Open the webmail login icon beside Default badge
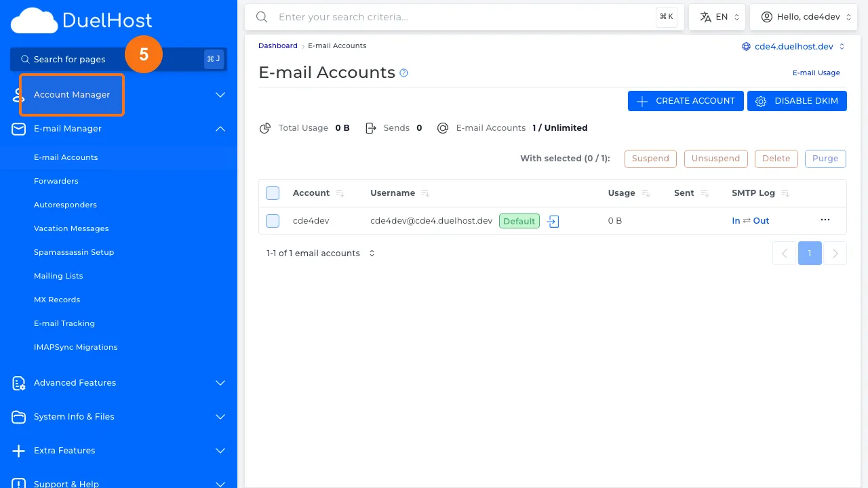This screenshot has width=868, height=488. pos(553,221)
